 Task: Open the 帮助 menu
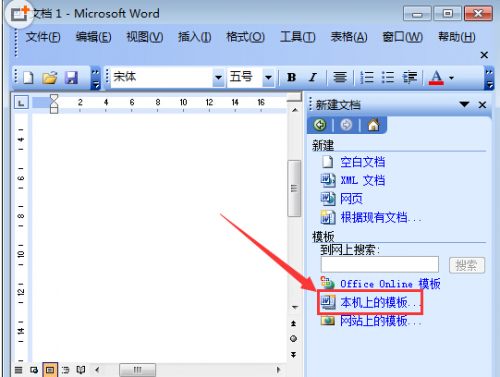(x=456, y=37)
